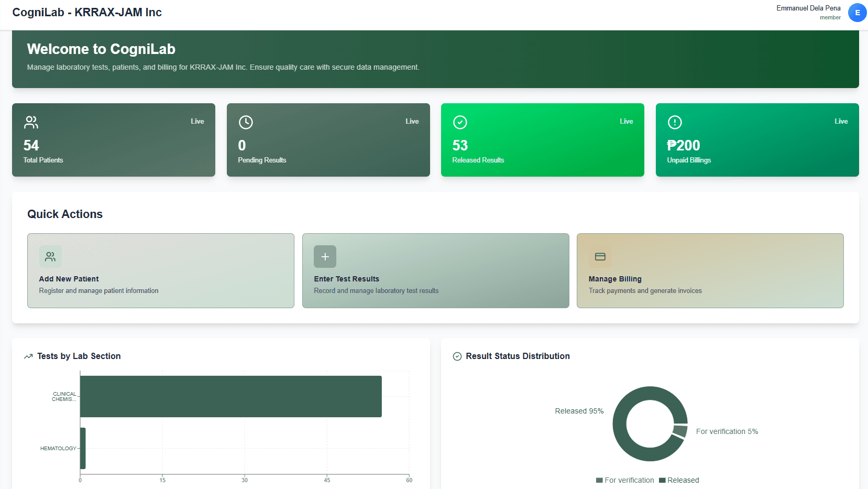Image resolution: width=868 pixels, height=489 pixels.
Task: Click the member label under the username
Action: coord(831,17)
